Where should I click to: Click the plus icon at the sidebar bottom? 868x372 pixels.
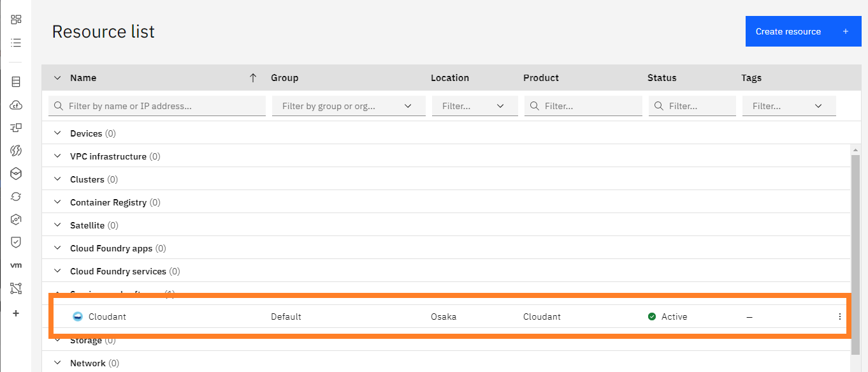pos(16,313)
